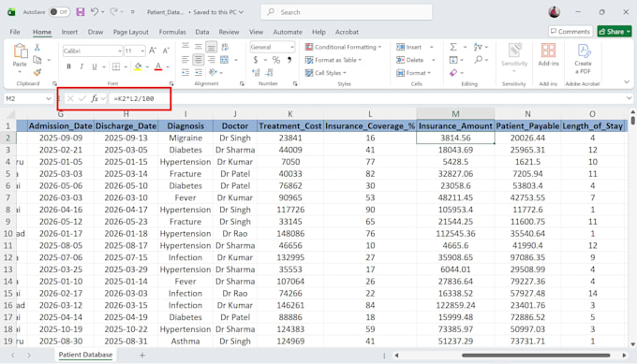Click the Undo arrow icon
This screenshot has height=364, width=637.
click(95, 12)
